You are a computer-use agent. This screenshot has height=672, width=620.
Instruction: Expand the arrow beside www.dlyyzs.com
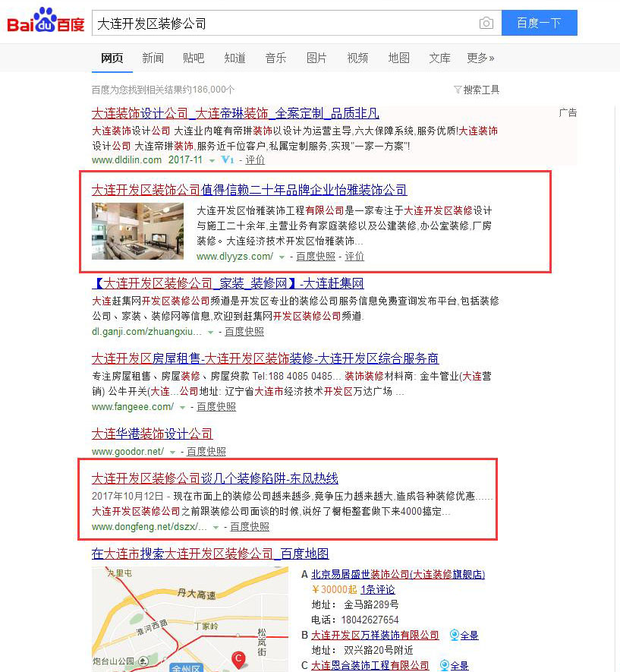(282, 257)
